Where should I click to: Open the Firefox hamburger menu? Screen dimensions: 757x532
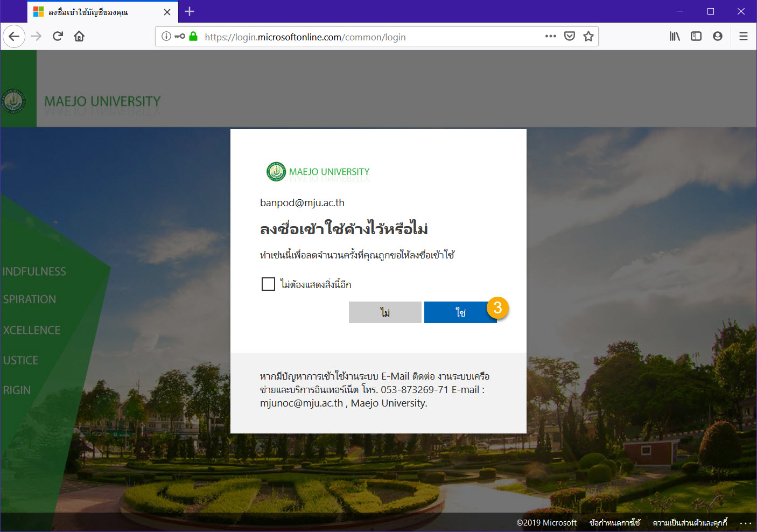point(743,37)
